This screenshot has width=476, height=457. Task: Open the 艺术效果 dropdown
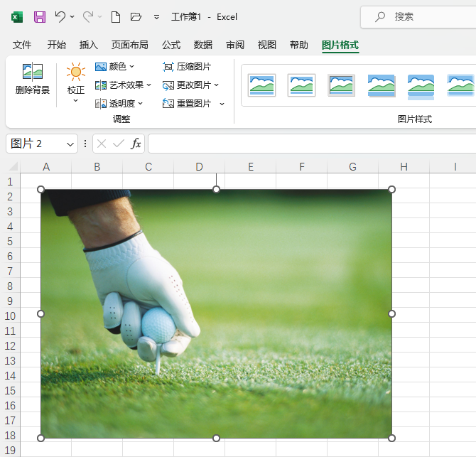click(x=123, y=85)
